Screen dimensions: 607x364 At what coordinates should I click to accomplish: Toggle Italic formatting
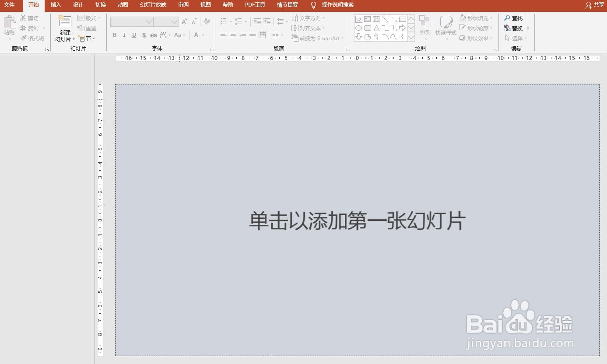click(124, 35)
